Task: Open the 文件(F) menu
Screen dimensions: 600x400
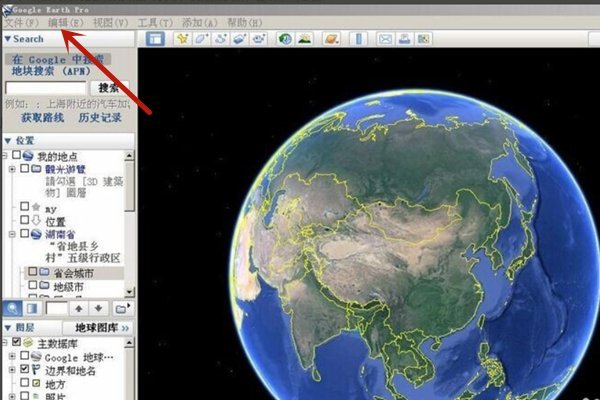Action: (21, 23)
